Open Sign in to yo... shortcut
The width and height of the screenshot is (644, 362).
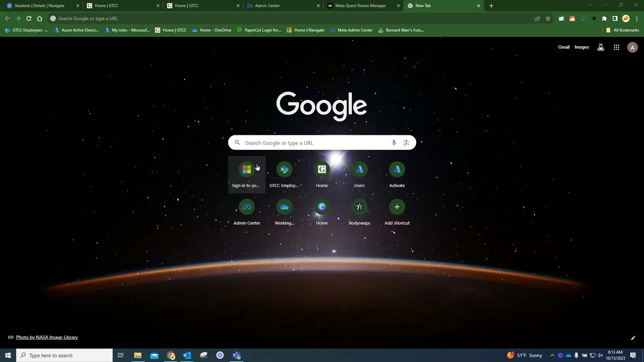pos(247,174)
